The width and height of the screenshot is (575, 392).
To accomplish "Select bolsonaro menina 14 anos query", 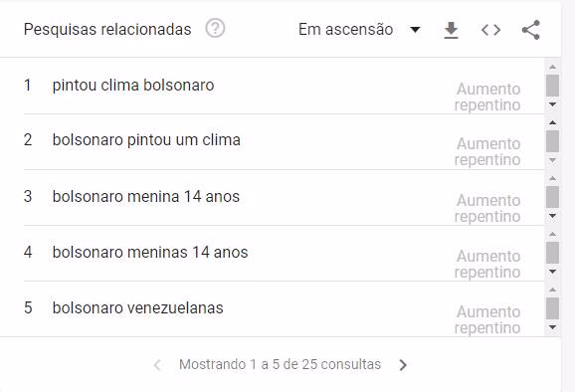I will (146, 197).
